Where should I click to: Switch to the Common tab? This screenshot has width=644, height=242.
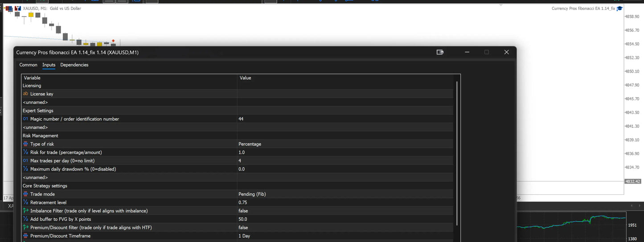click(29, 65)
